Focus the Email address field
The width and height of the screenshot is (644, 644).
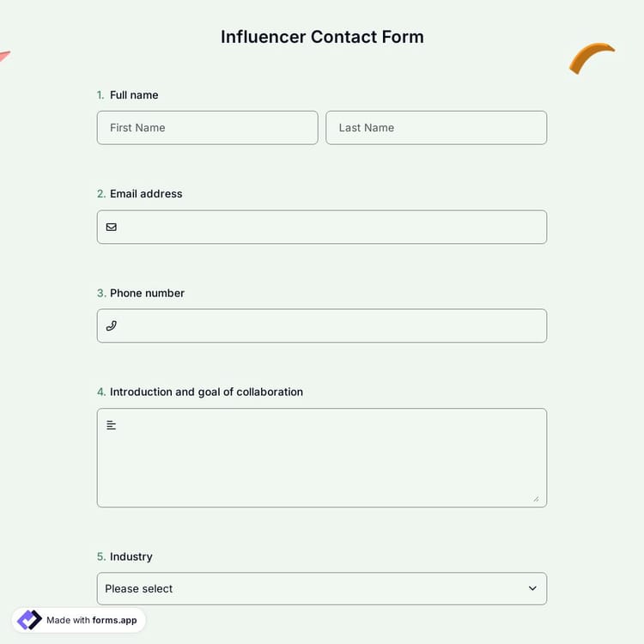[331, 228]
